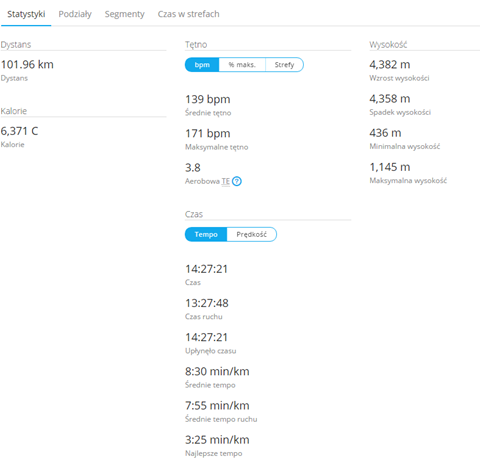Switch to the Podziały tab

click(x=75, y=14)
